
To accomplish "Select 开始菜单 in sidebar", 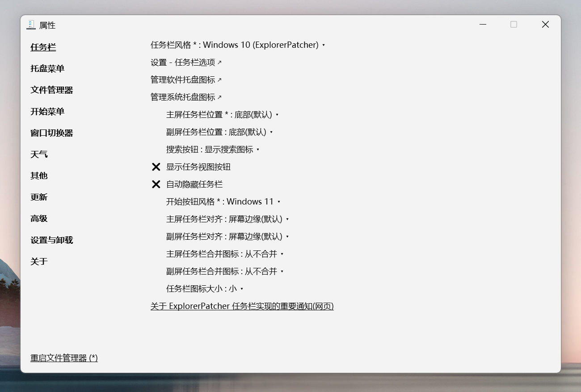I will pos(47,112).
